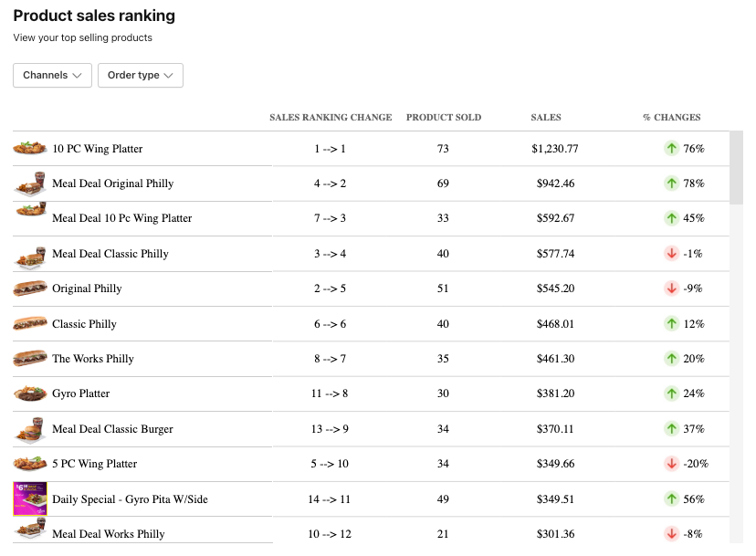The height and width of the screenshot is (556, 756).
Task: Click the green up arrow beside 56%
Action: [x=671, y=498]
